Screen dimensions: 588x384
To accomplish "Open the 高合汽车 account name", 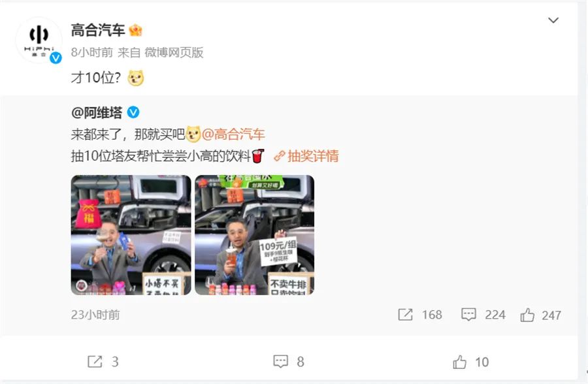I will point(98,31).
